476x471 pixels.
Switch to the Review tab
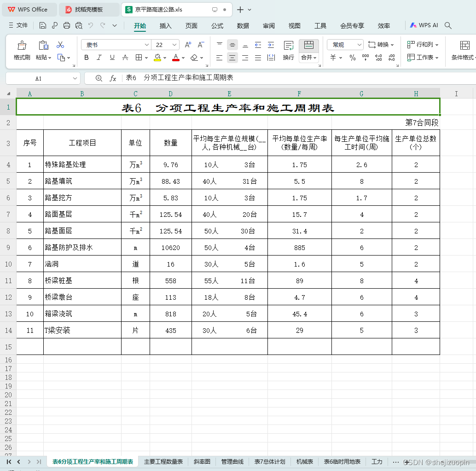coord(269,26)
